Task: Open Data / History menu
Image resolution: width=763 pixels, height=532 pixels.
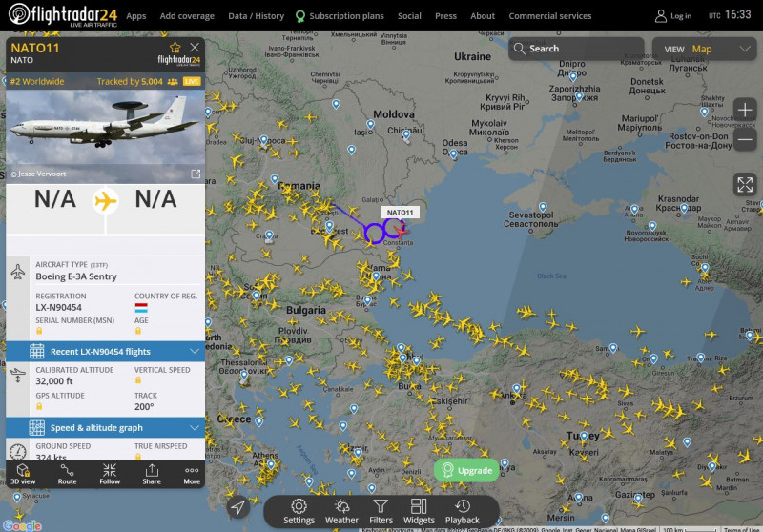Action: click(256, 16)
